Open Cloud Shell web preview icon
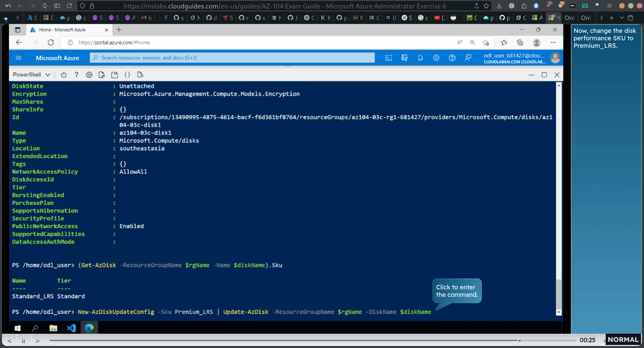 [140, 75]
